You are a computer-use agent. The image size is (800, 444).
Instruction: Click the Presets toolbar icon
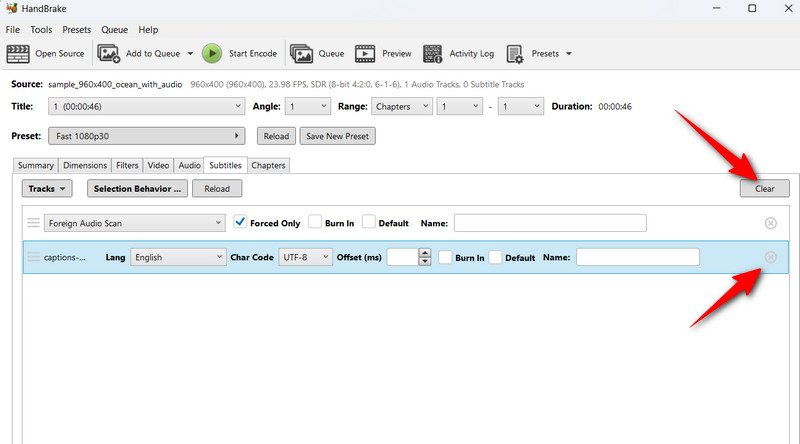tap(515, 53)
